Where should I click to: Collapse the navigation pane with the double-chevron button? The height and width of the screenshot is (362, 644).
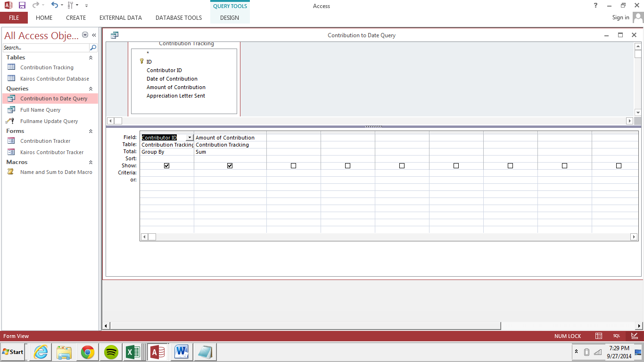(94, 35)
